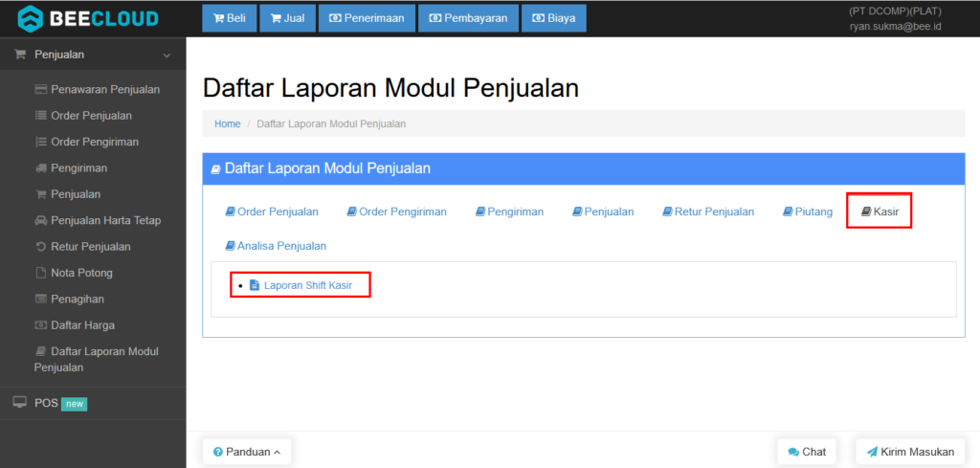Image resolution: width=980 pixels, height=468 pixels.
Task: Open the Penerimaan shortcut
Action: 367,18
